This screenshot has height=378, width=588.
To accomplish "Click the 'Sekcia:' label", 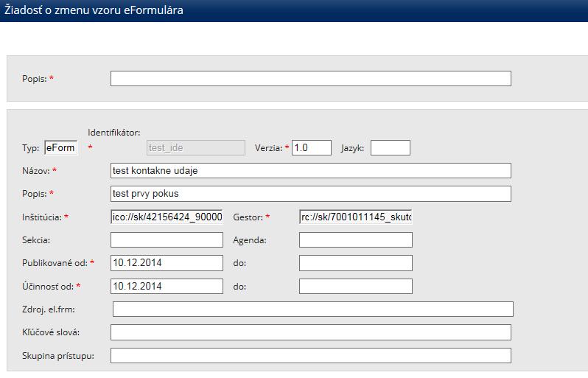I will point(36,240).
